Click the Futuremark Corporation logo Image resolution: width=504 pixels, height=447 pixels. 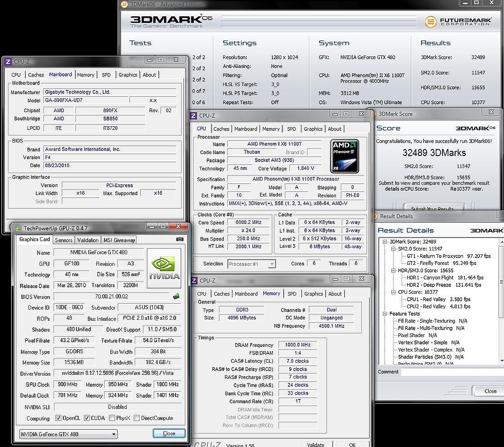(458, 21)
